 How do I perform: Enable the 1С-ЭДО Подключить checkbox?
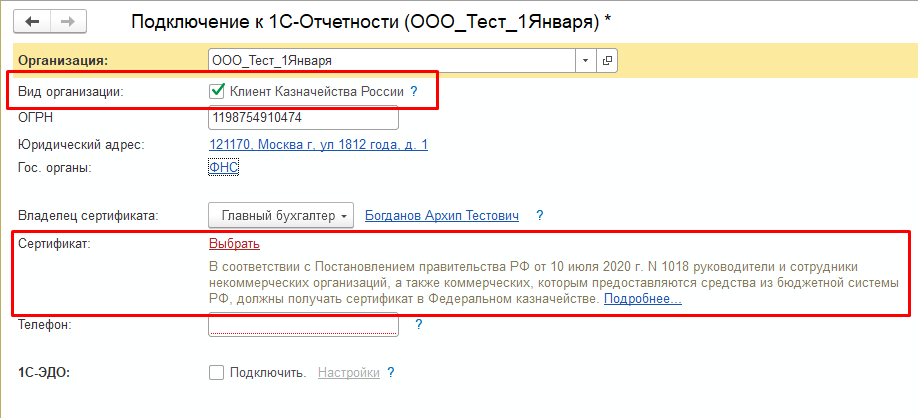click(216, 373)
